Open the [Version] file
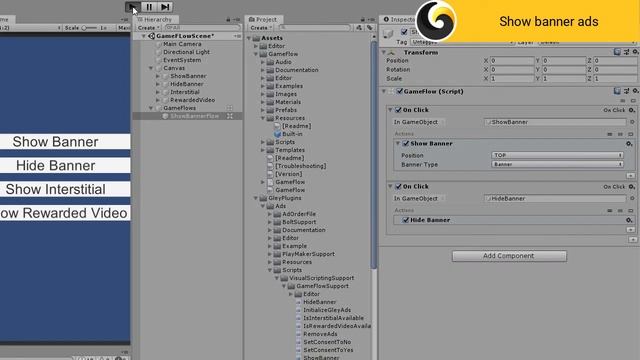Screen dimensions: 640x360 tap(289, 174)
